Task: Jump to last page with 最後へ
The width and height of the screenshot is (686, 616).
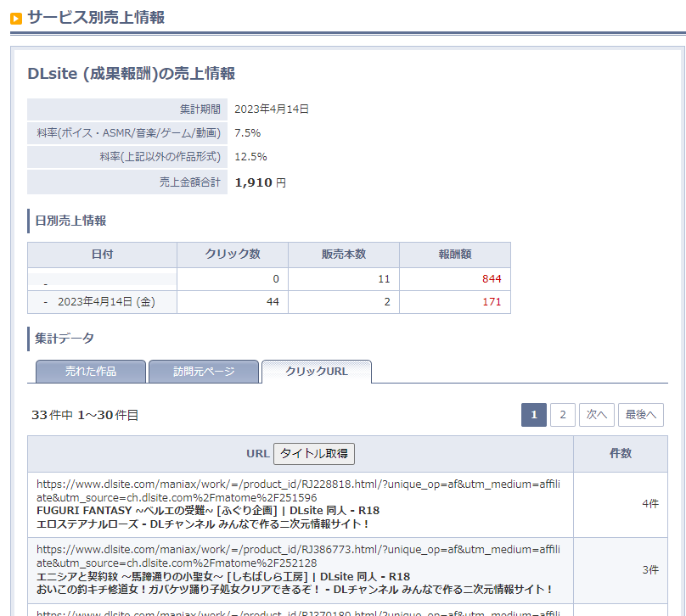Action: [x=640, y=414]
